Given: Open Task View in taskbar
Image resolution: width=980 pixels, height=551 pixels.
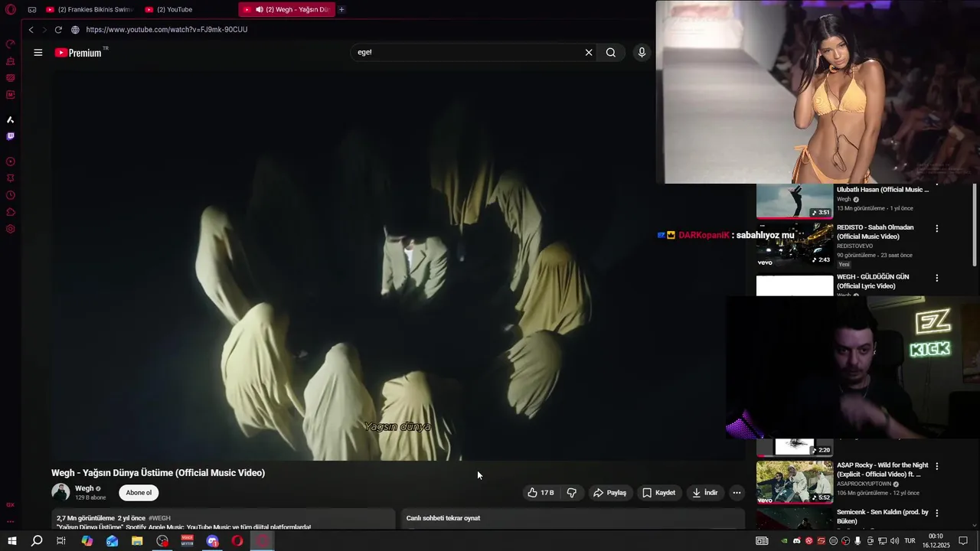Looking at the screenshot, I should (61, 541).
